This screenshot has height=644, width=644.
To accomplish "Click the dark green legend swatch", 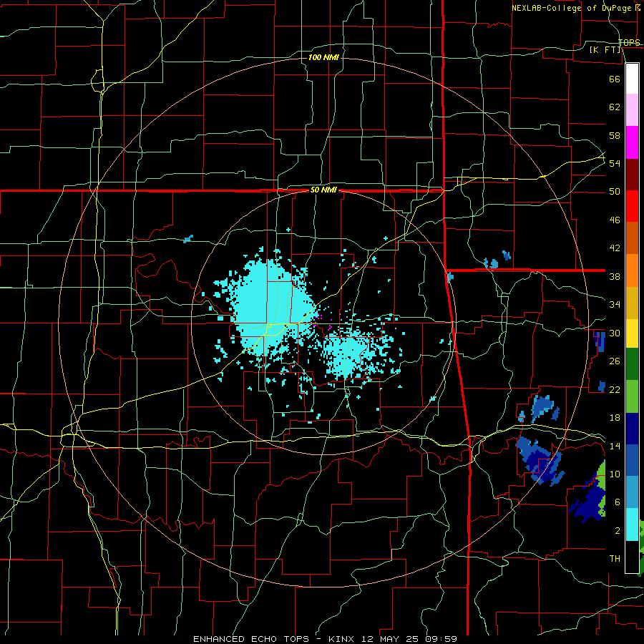I will coord(632,364).
